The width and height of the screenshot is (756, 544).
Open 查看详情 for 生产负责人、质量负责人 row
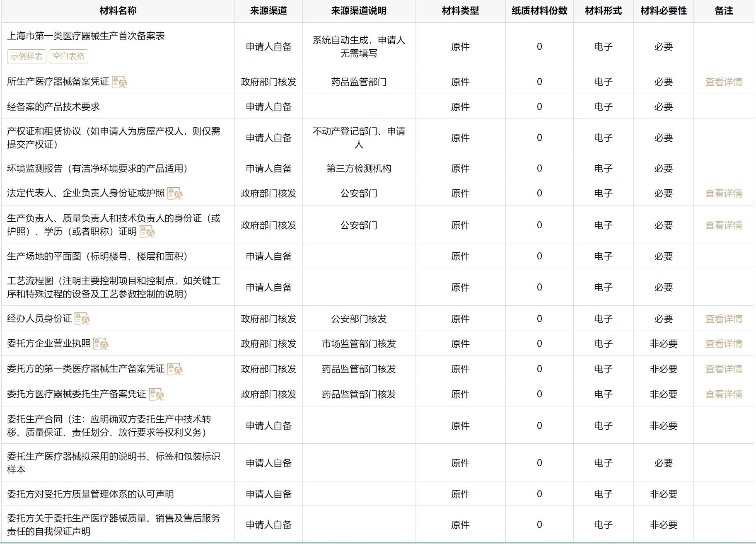point(724,225)
